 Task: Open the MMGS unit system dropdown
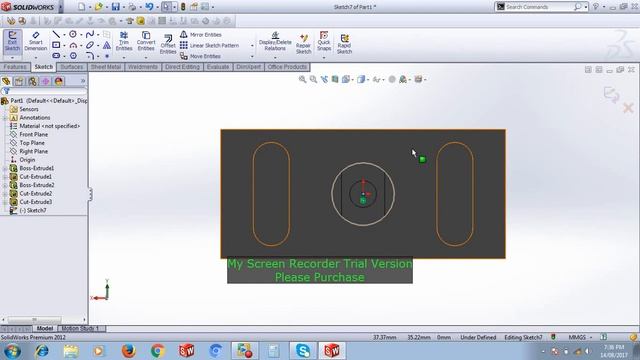click(580, 337)
